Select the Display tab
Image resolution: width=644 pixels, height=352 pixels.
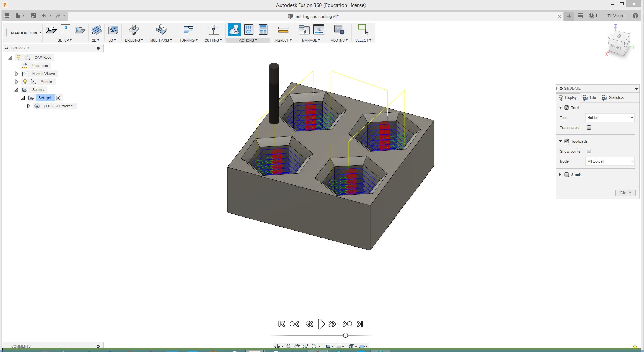(x=568, y=98)
